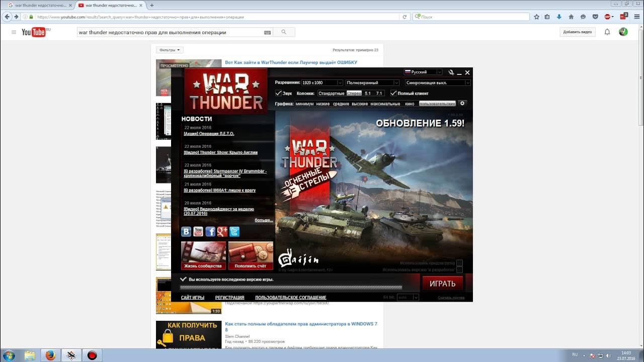Open the Facebook social icon
644x362 pixels.
(x=210, y=232)
